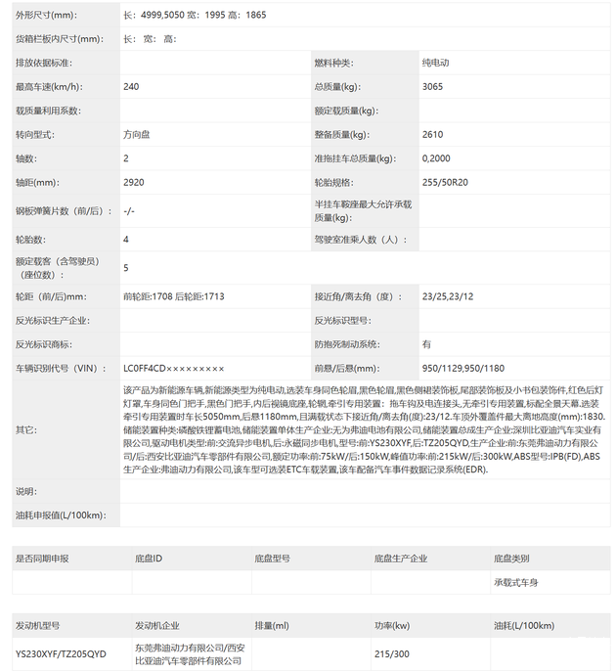Select engine model YS230XYF/TZ205QYD

pyautogui.click(x=61, y=653)
